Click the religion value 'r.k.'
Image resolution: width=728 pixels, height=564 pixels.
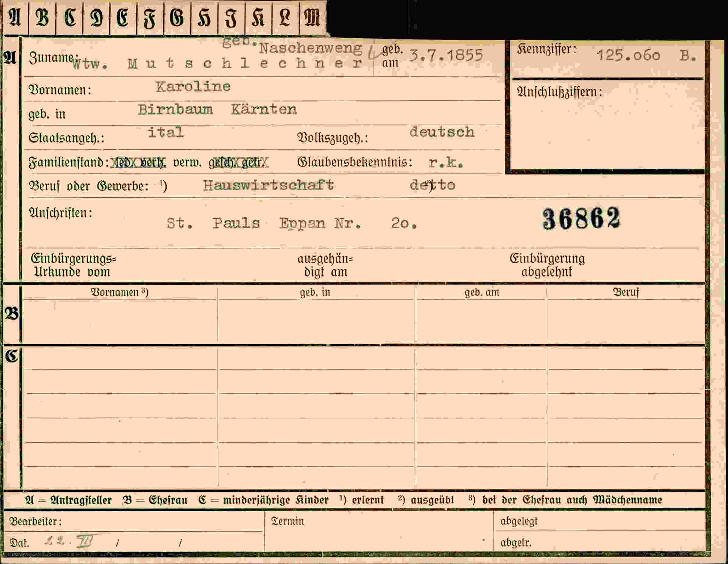[x=446, y=162]
